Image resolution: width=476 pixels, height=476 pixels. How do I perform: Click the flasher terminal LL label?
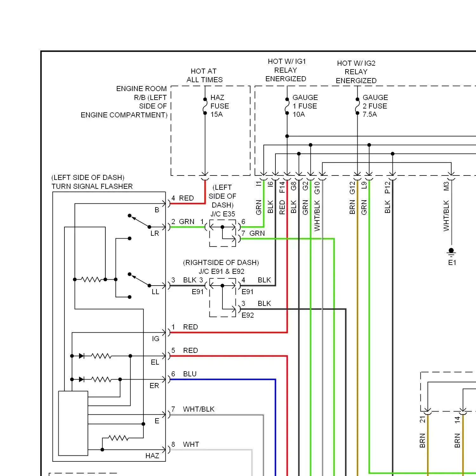[155, 292]
